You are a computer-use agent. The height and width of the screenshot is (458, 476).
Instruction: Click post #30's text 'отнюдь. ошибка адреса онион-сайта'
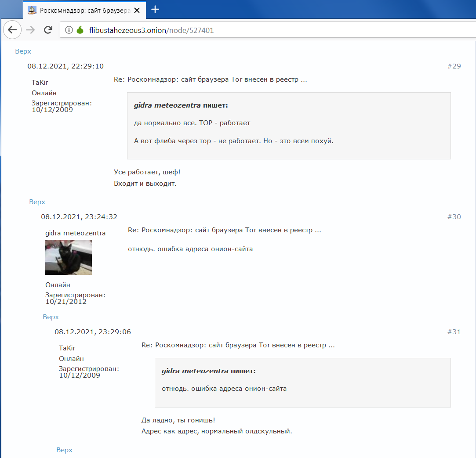pyautogui.click(x=190, y=249)
